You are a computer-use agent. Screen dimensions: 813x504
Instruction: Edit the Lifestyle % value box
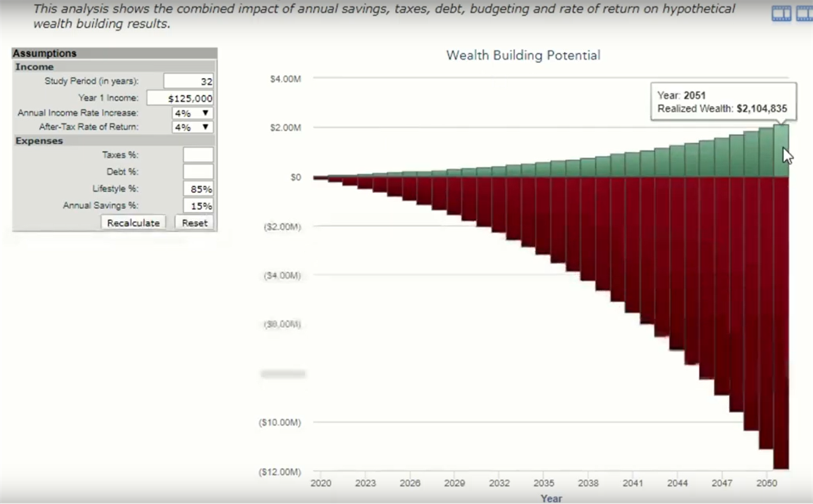pos(198,189)
